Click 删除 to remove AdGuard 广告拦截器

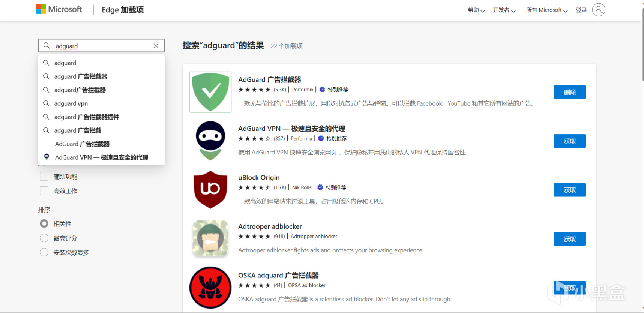point(570,92)
